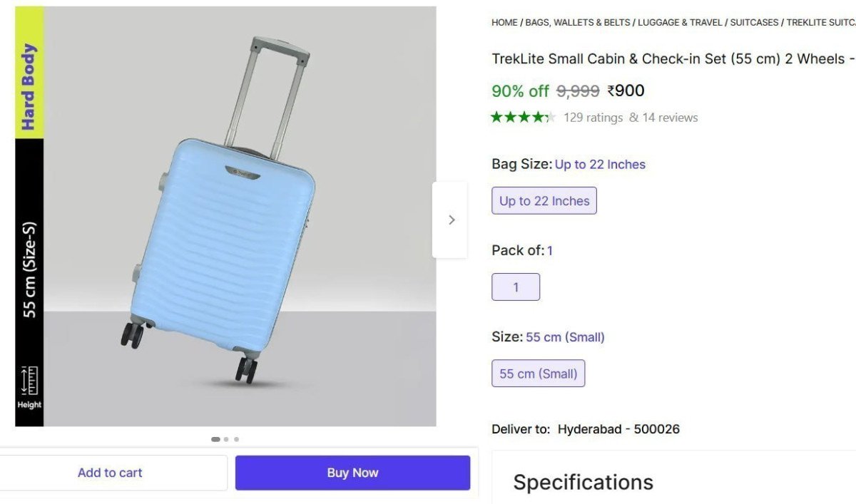Open HOME breadcrumb link

click(x=504, y=23)
